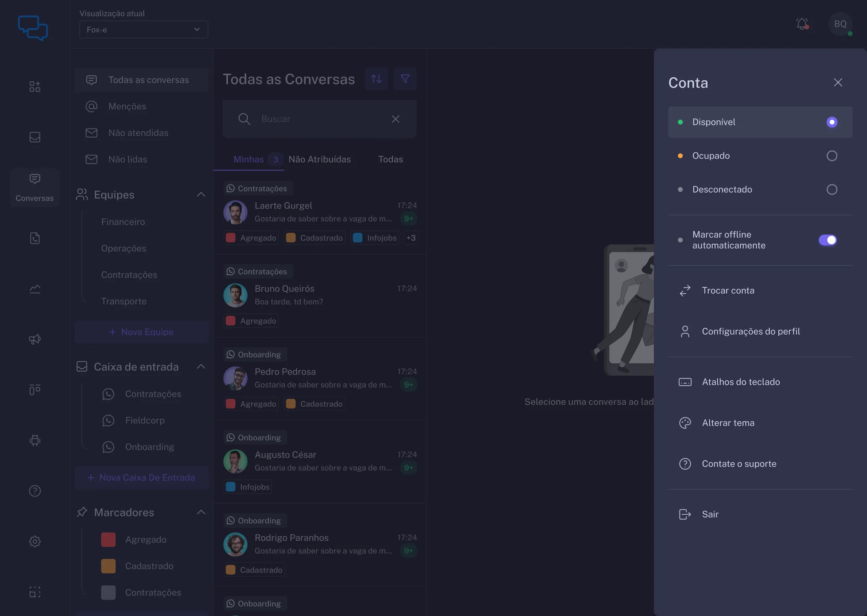The width and height of the screenshot is (867, 616).
Task: Click the sort arrows button beside title
Action: point(376,79)
